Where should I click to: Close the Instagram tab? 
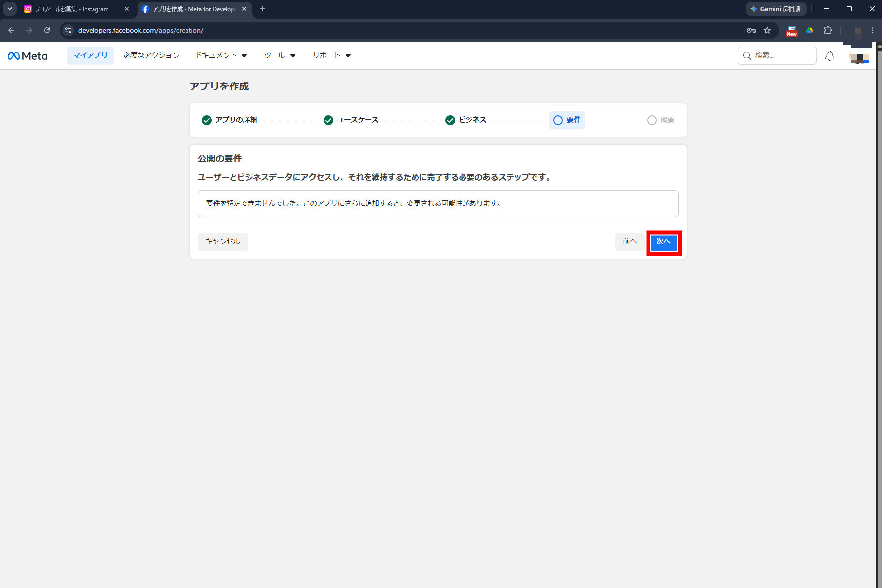[x=127, y=9]
